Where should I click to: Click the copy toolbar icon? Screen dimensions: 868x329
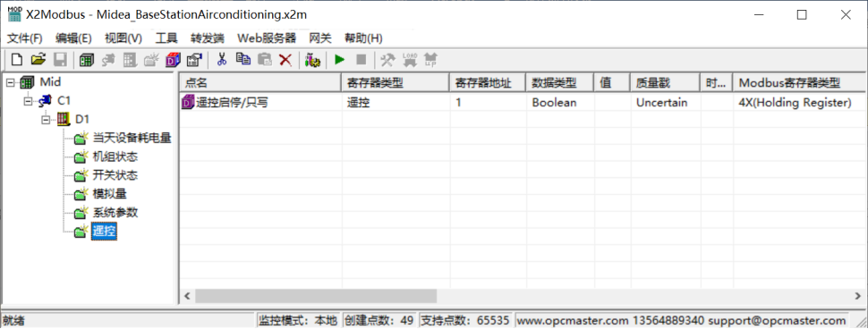point(243,60)
